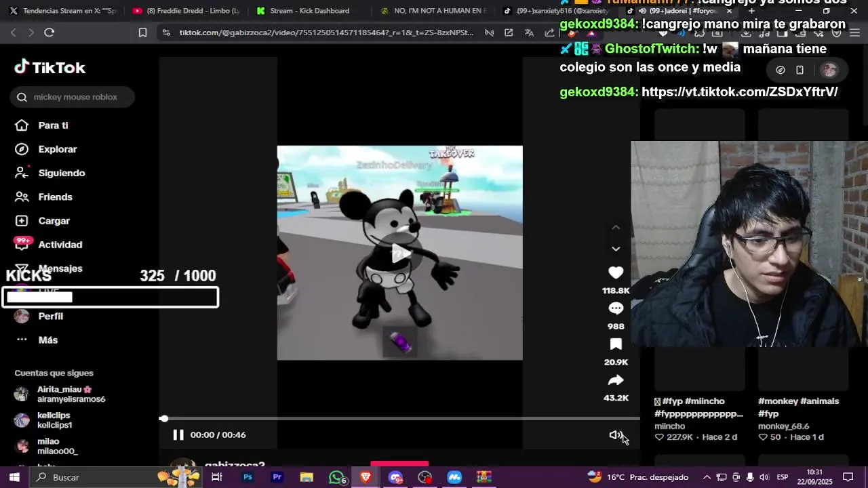Click the play overlay on the video
This screenshot has height=488, width=868.
400,253
